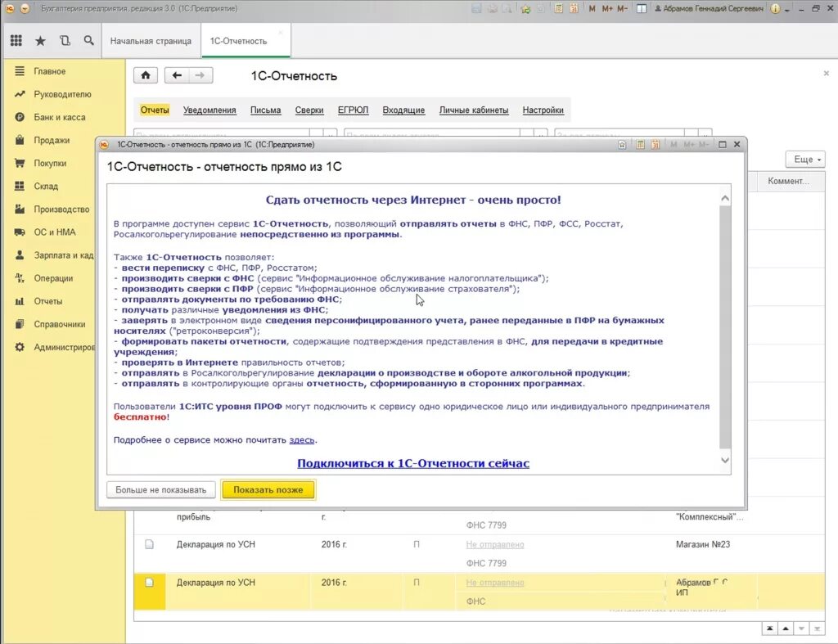Click favorites icon in dialog title bar
The image size is (838, 644).
click(x=622, y=144)
